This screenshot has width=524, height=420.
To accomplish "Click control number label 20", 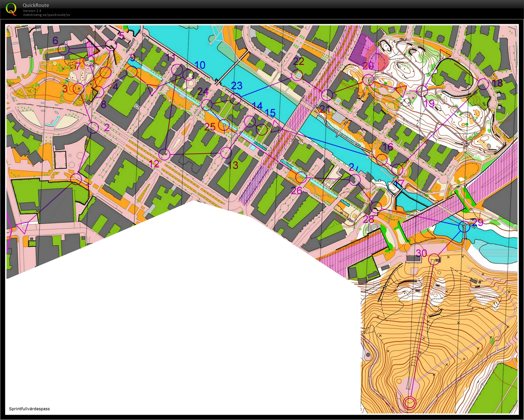I will point(368,66).
